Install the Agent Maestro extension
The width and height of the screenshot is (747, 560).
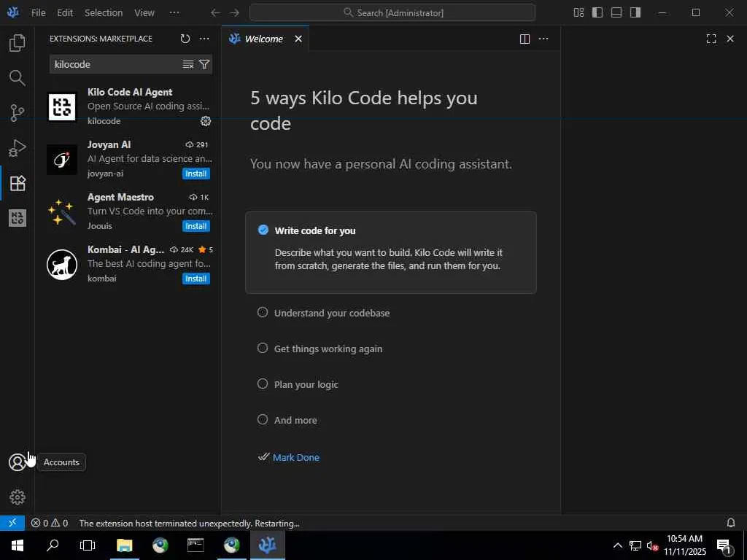tap(196, 226)
